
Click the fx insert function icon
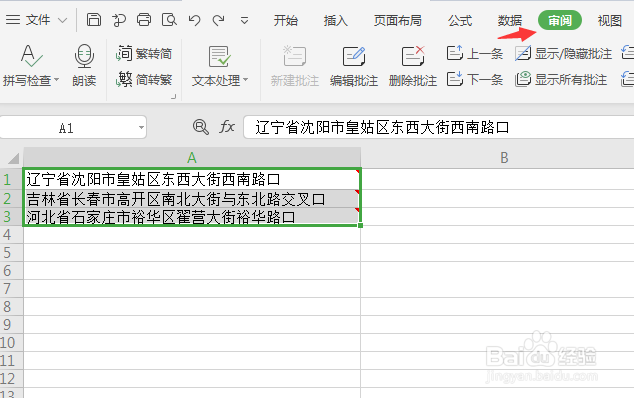[227, 127]
